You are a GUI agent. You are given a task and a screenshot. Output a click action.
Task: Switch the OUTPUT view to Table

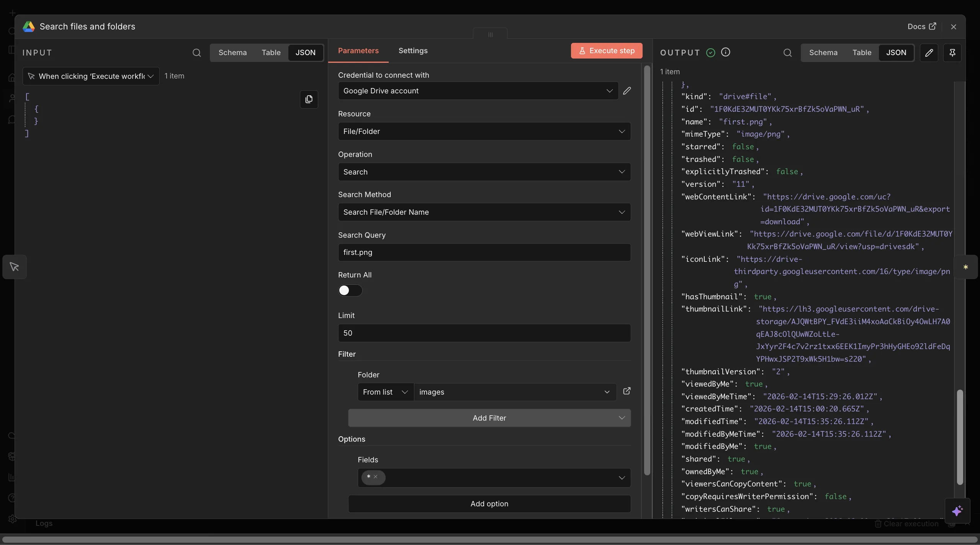[x=862, y=53]
